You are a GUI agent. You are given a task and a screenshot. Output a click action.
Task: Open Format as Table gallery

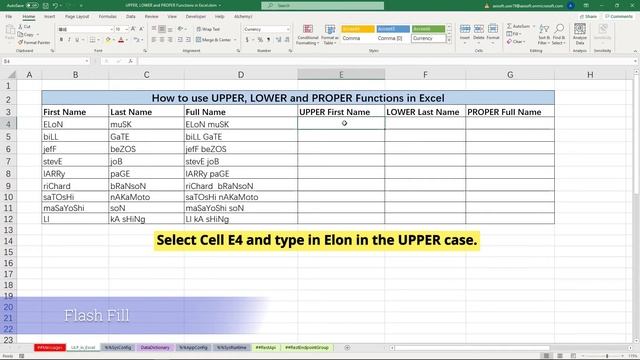click(329, 35)
